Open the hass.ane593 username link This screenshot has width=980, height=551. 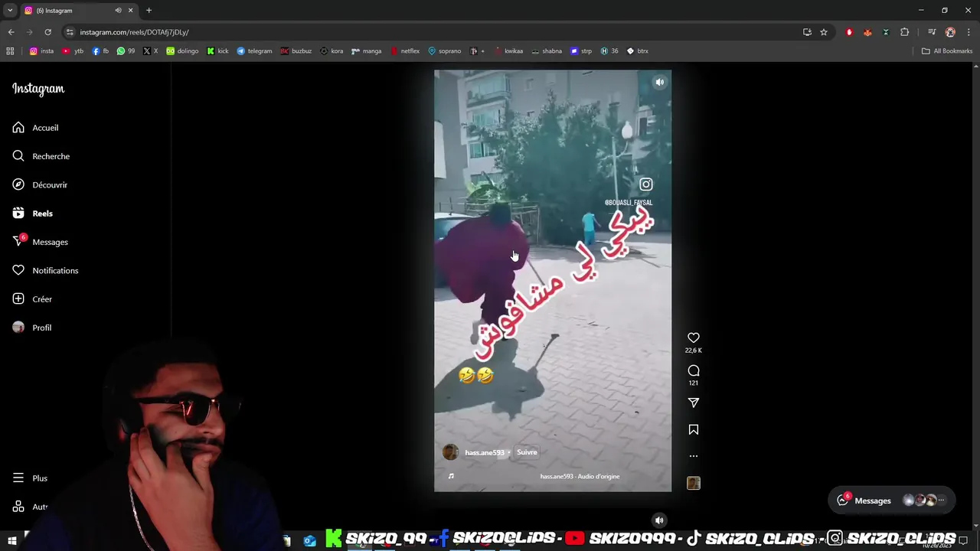[485, 452]
